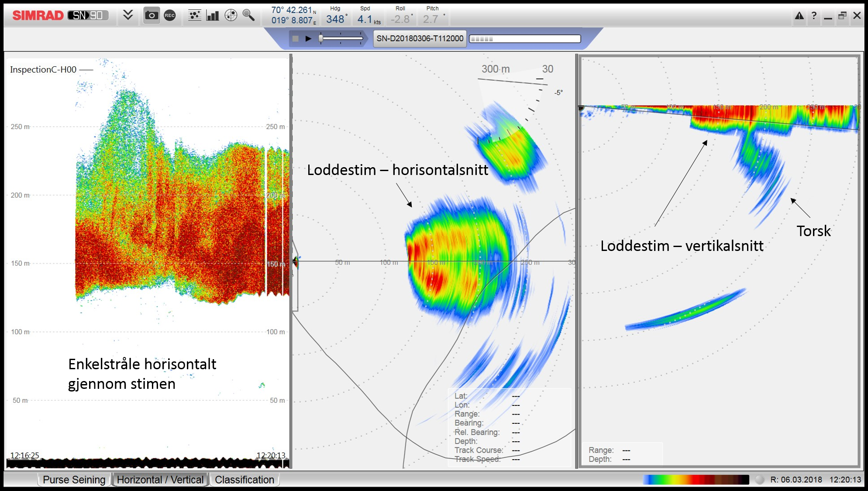Click the InspectionC-H00 view label
Screen dimensions: 868x491
click(43, 69)
